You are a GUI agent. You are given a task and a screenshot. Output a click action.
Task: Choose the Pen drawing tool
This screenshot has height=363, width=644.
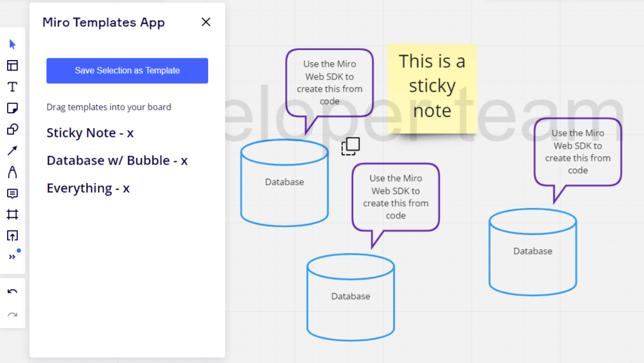tap(12, 171)
